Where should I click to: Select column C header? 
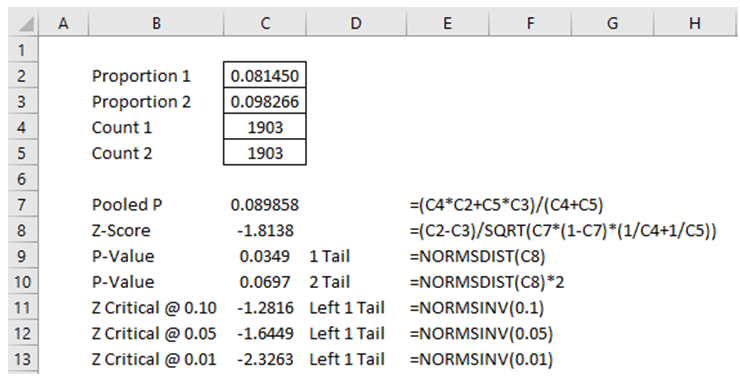coord(265,24)
